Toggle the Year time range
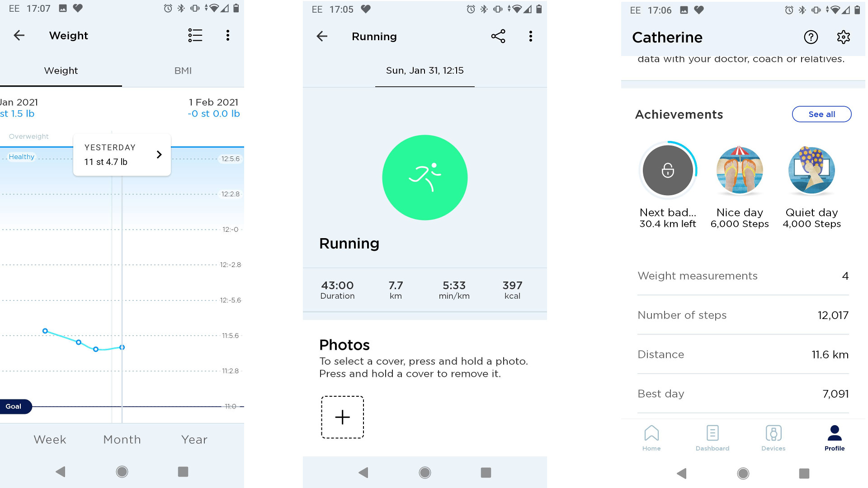The width and height of the screenshot is (868, 488). click(194, 439)
